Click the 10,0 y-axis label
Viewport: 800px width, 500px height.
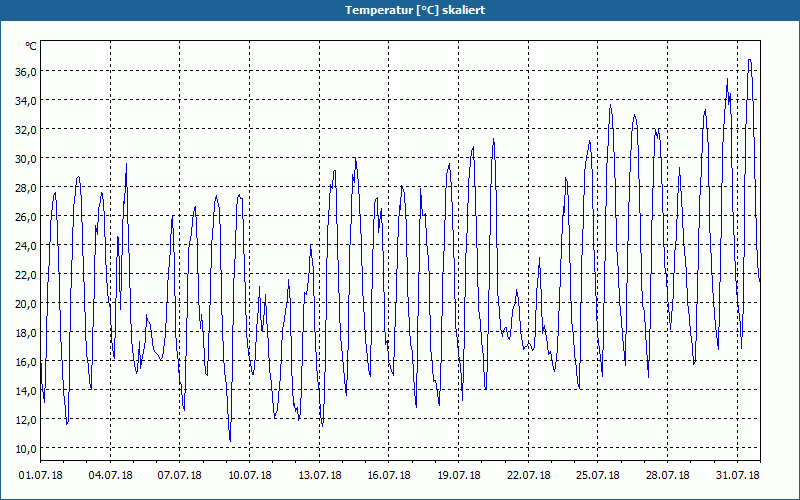26,449
